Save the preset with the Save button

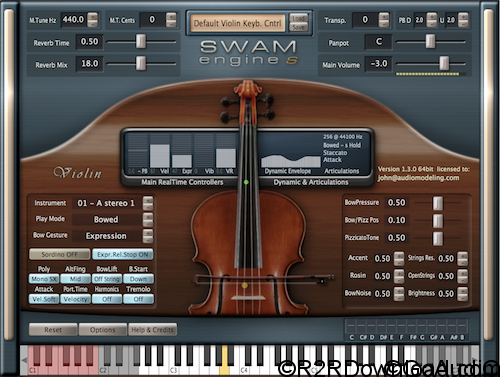(298, 27)
